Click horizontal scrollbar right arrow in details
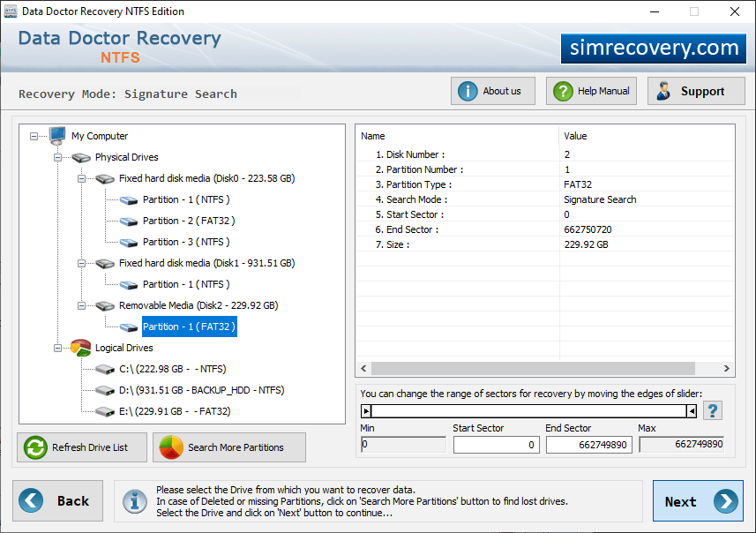 [x=727, y=369]
